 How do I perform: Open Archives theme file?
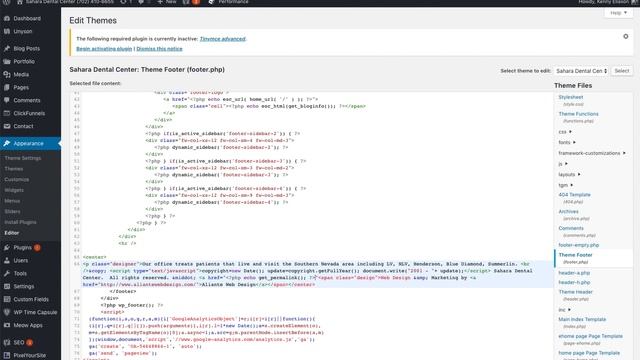coord(568,211)
